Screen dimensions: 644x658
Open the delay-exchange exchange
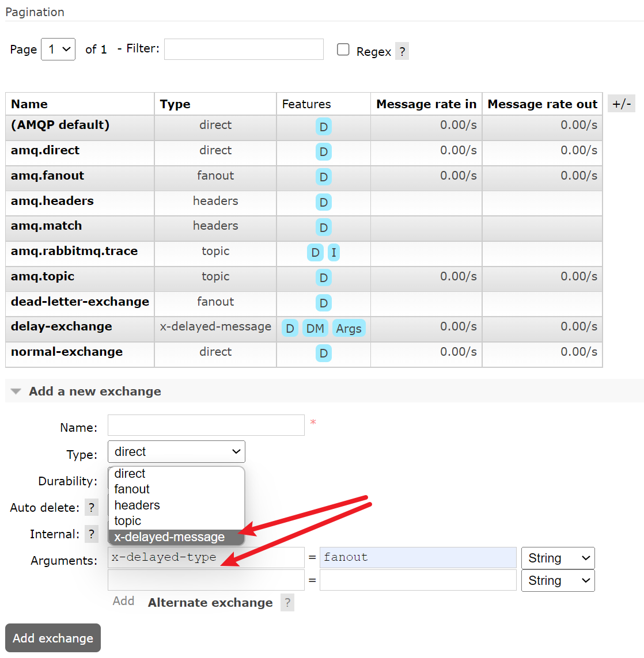click(x=61, y=326)
